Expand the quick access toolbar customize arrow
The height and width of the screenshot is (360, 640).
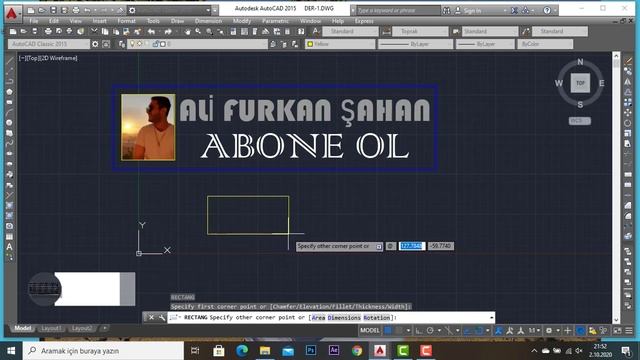coord(215,10)
